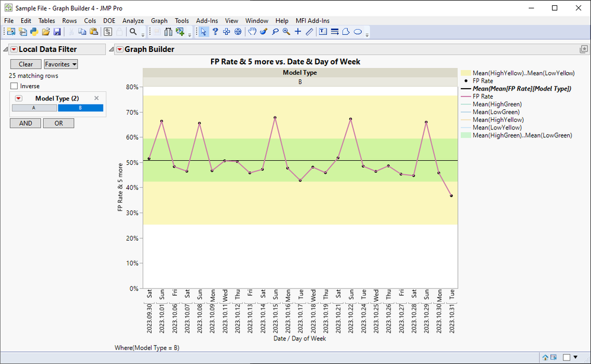Select the Crosshairs tool
The width and height of the screenshot is (591, 364).
298,32
